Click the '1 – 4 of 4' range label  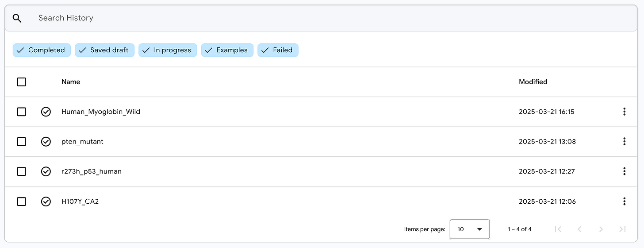[520, 229]
